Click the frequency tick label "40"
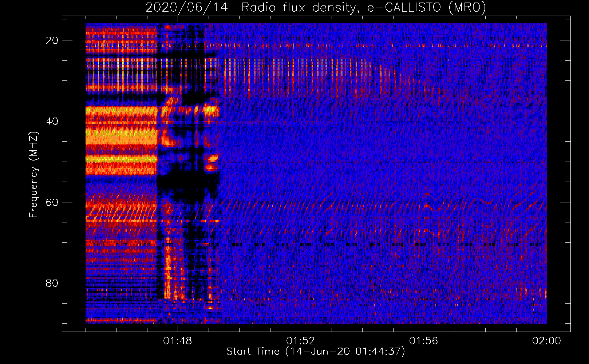 click(52, 121)
